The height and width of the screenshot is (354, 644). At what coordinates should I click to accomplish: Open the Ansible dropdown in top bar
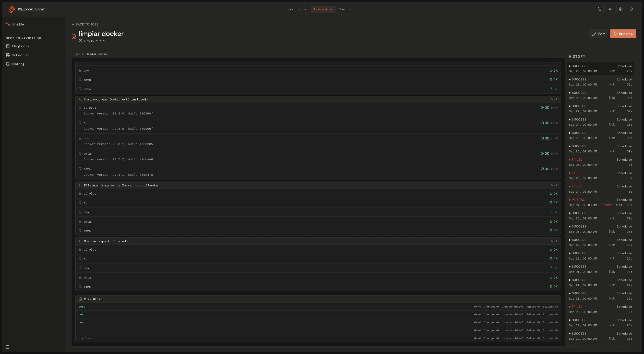click(323, 9)
